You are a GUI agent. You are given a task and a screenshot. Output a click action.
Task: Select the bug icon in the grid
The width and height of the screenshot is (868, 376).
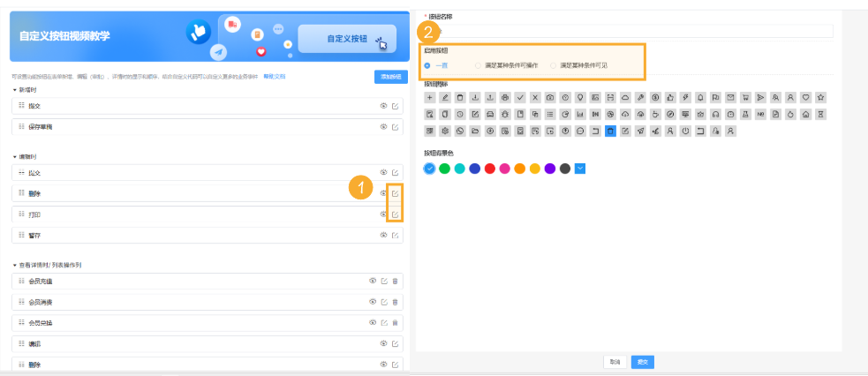(505, 115)
